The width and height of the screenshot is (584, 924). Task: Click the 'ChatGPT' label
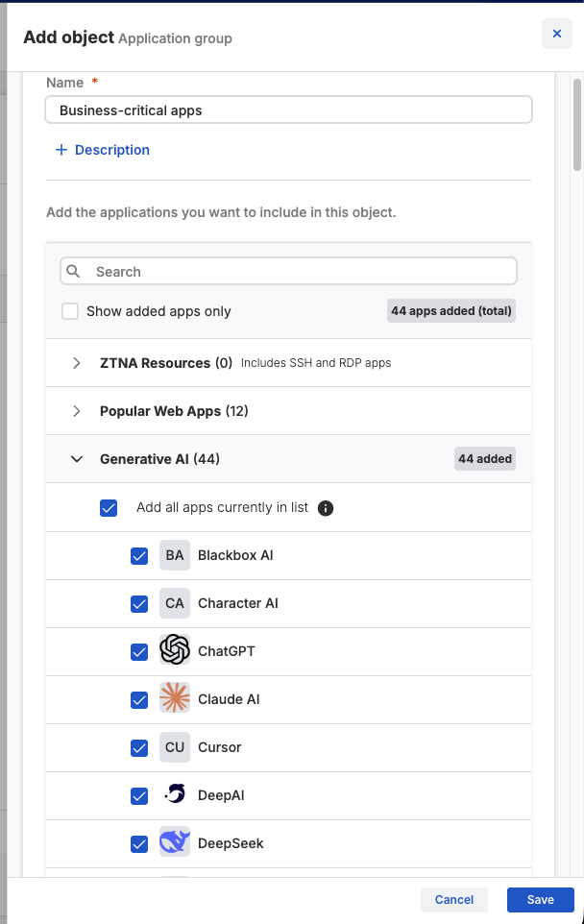pos(227,651)
